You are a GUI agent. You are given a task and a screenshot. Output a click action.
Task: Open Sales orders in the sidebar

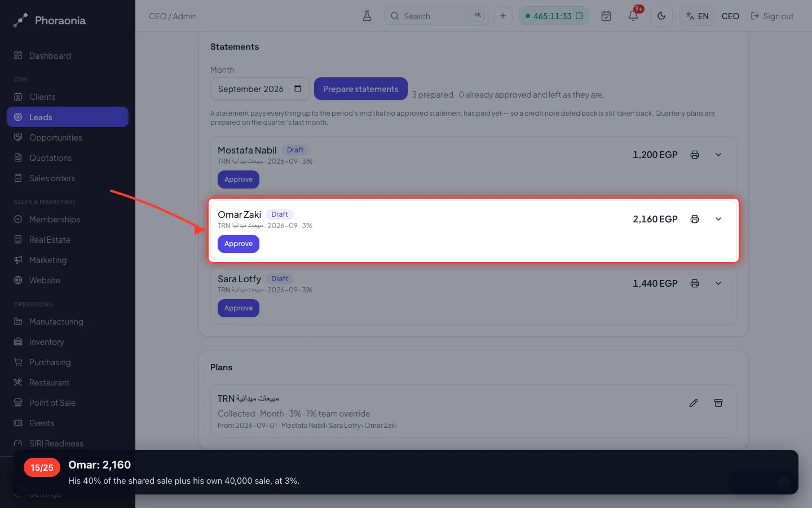click(x=68, y=178)
